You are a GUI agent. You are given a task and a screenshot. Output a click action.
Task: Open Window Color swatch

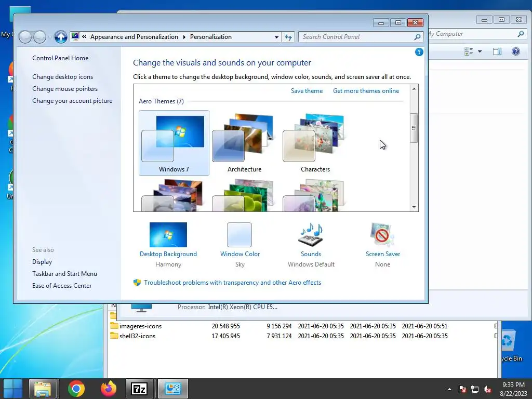tap(240, 234)
